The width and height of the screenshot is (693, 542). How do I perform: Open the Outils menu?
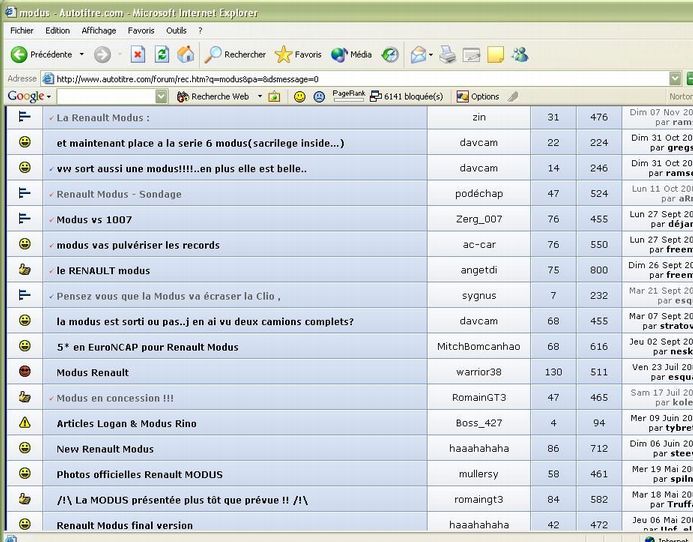(x=176, y=31)
